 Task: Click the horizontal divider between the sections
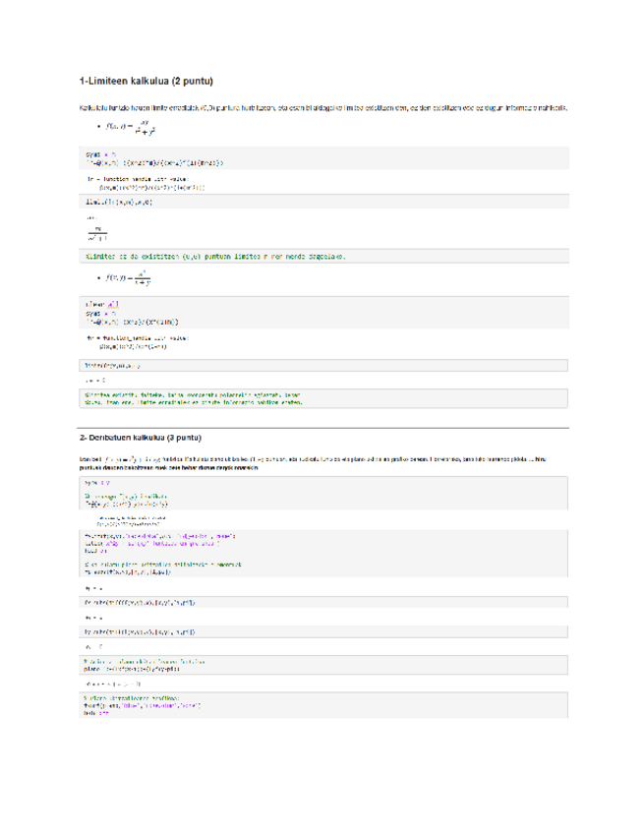[322, 428]
